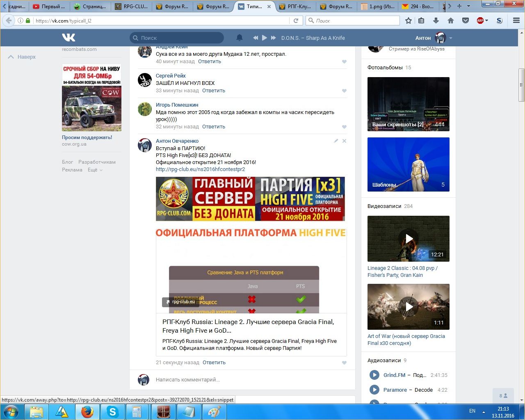The image size is (525, 420).
Task: Play the D.O.N.S. track in header
Action: click(x=265, y=38)
